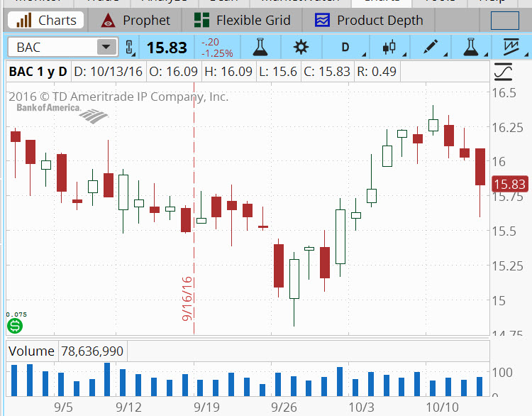
Task: Click the BAC symbol input field
Action: click(52, 47)
